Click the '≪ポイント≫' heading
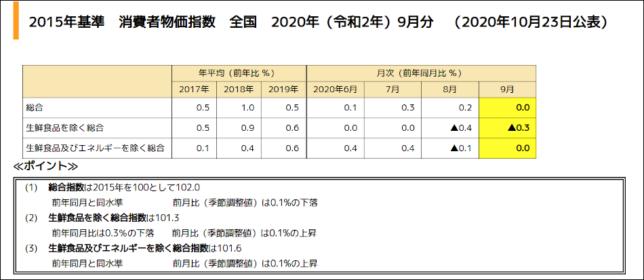Viewport: 644px width, 280px height. click(x=46, y=166)
